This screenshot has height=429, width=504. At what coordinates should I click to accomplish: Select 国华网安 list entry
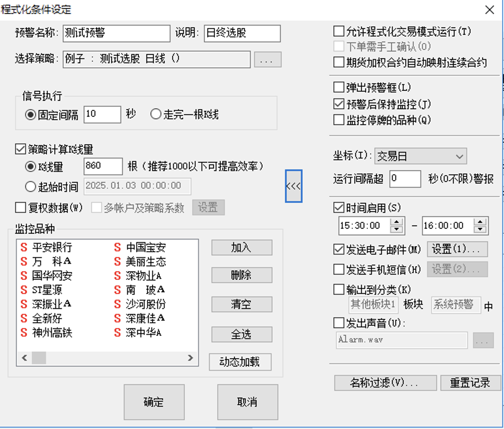[x=52, y=276]
